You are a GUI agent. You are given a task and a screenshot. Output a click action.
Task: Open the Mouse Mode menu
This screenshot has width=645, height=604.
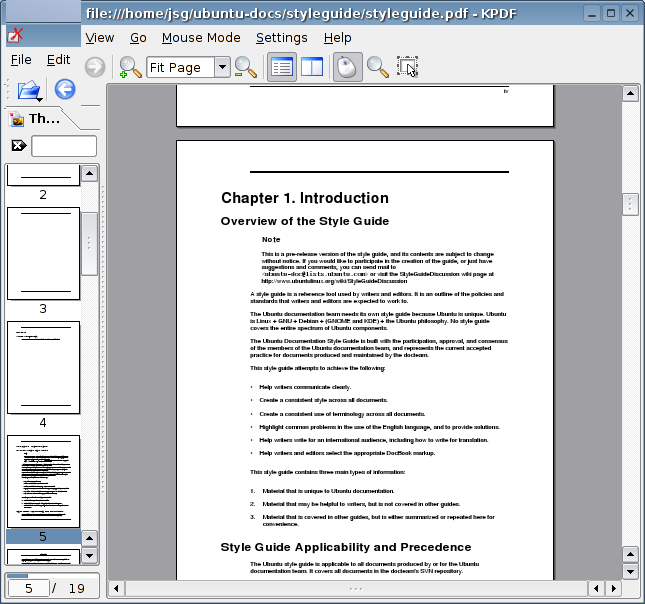(x=201, y=38)
